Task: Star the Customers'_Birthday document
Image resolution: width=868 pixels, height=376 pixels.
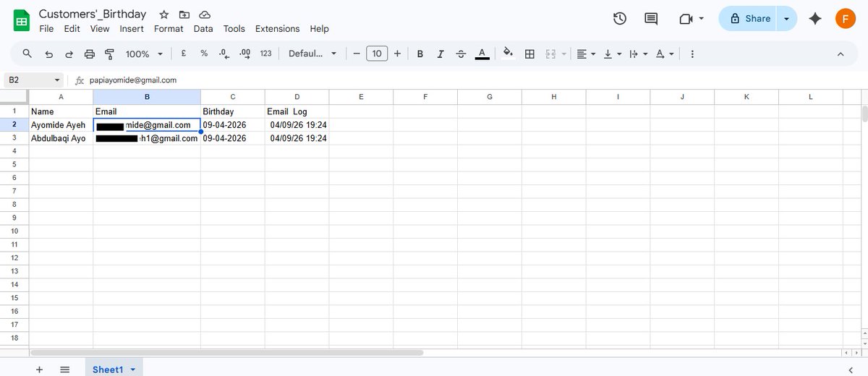Action: click(164, 14)
